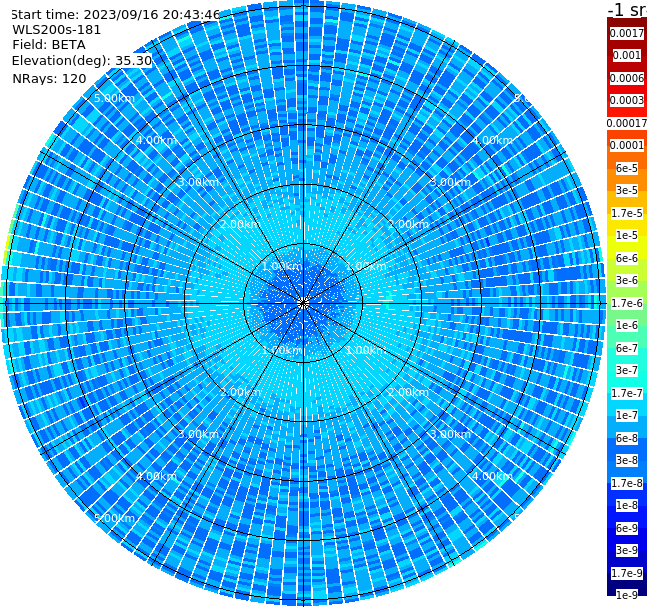Screen dimensions: 647x607
Task: Click the northwest 1.00km range ring label
Action: [283, 266]
